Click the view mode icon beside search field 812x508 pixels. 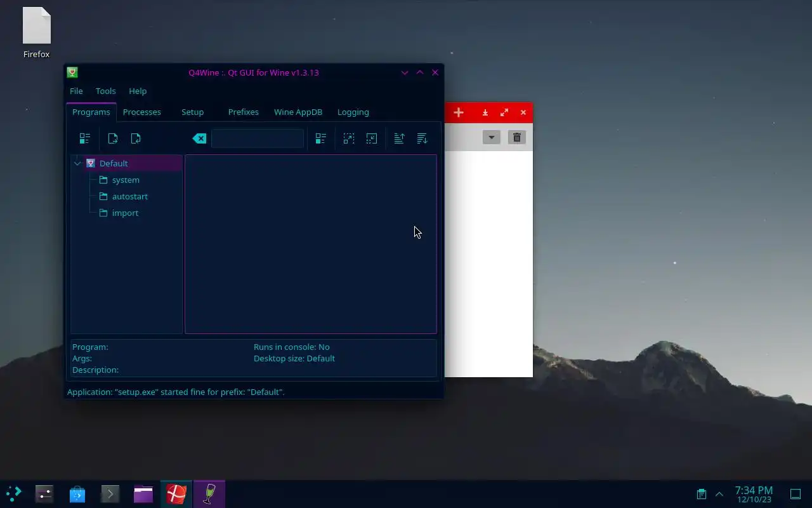click(x=320, y=138)
